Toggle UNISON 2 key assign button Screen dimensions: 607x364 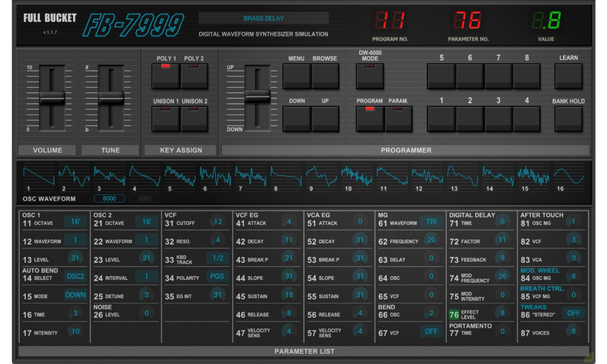(194, 119)
